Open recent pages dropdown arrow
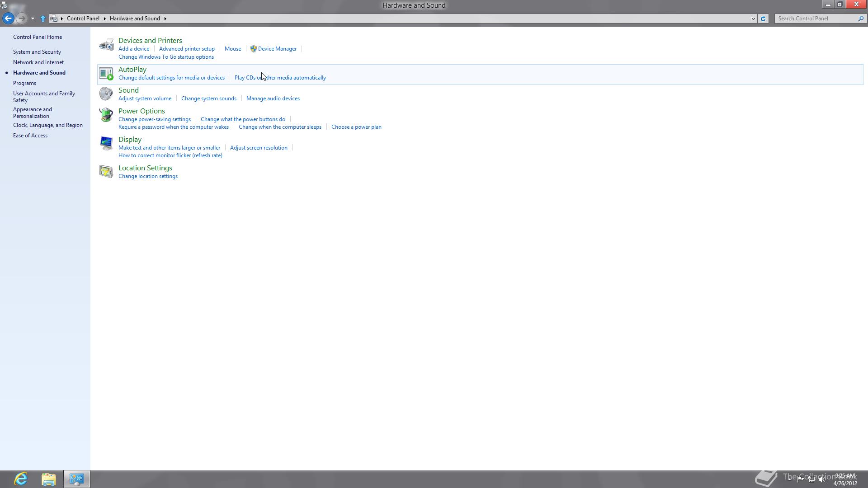This screenshot has width=868, height=488. pyautogui.click(x=33, y=19)
